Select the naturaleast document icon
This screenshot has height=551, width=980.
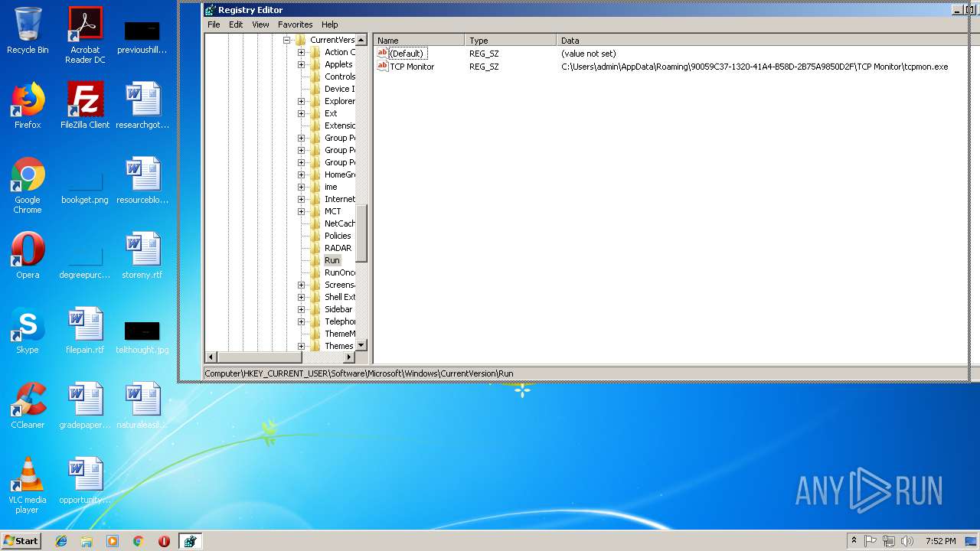(x=142, y=406)
